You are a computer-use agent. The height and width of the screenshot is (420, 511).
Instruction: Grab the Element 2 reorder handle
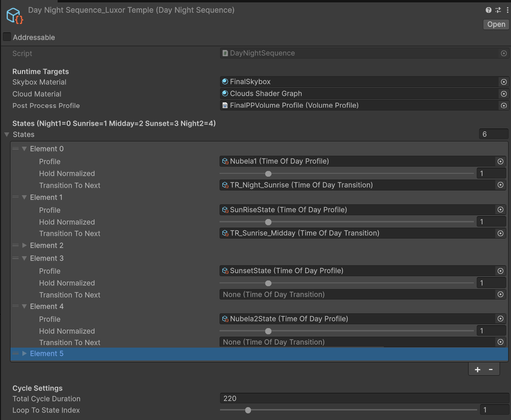(15, 245)
